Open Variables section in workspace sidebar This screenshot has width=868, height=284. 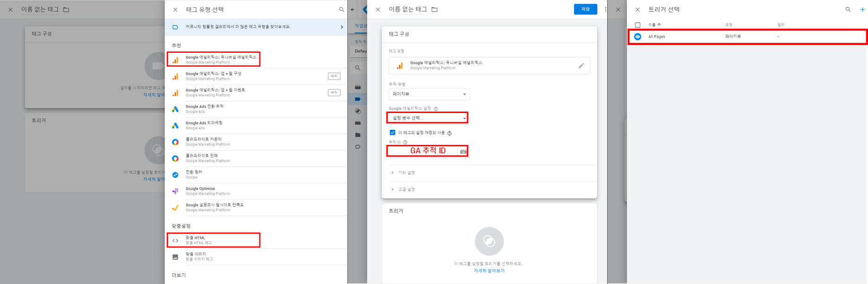[358, 123]
